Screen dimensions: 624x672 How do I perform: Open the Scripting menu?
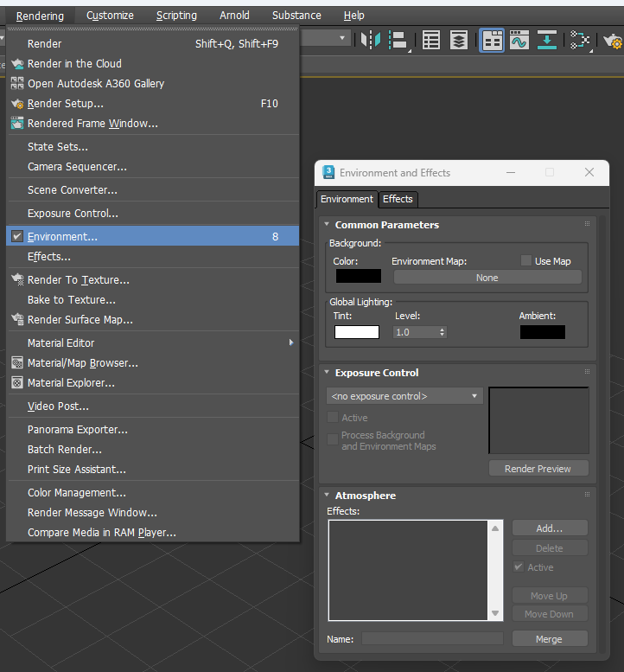click(176, 16)
